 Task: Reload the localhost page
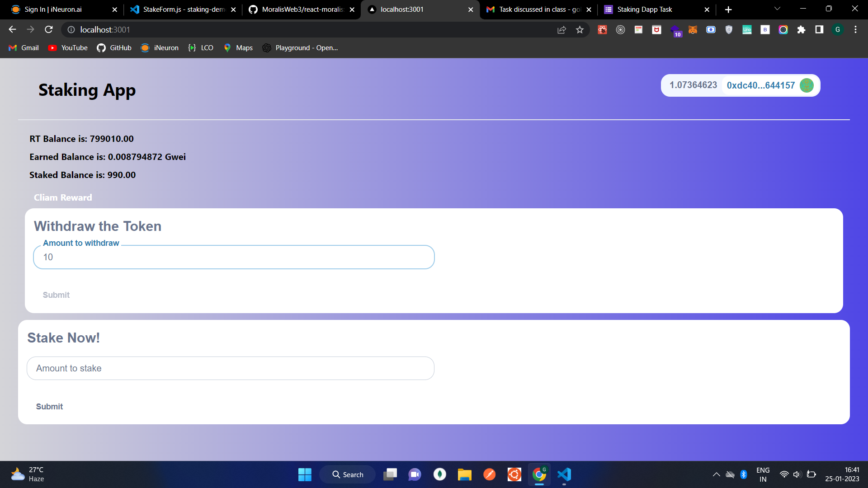(49, 30)
